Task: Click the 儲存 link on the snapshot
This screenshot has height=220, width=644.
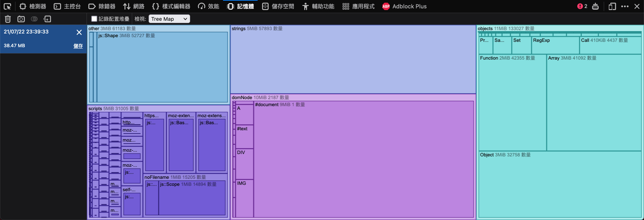Action: pyautogui.click(x=78, y=46)
